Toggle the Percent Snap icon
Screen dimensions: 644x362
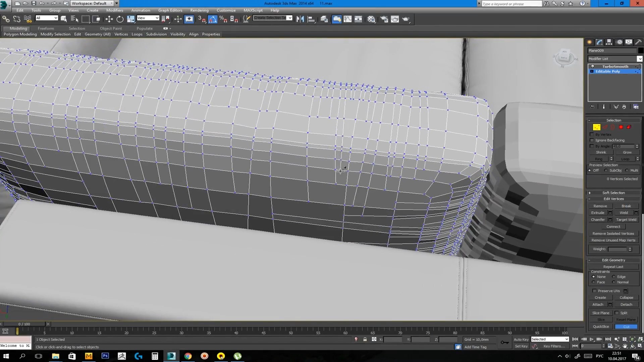coord(223,19)
